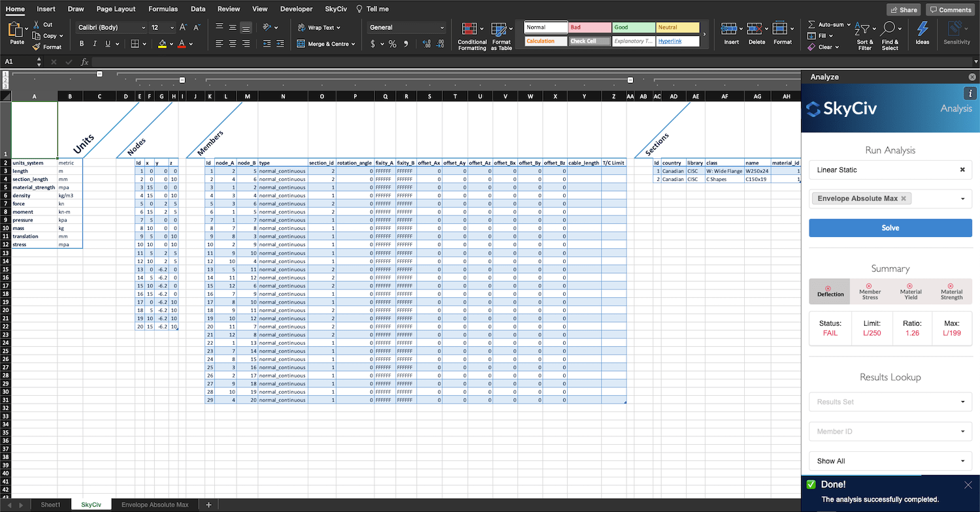Open the Calibri font dropdown

pyautogui.click(x=109, y=27)
